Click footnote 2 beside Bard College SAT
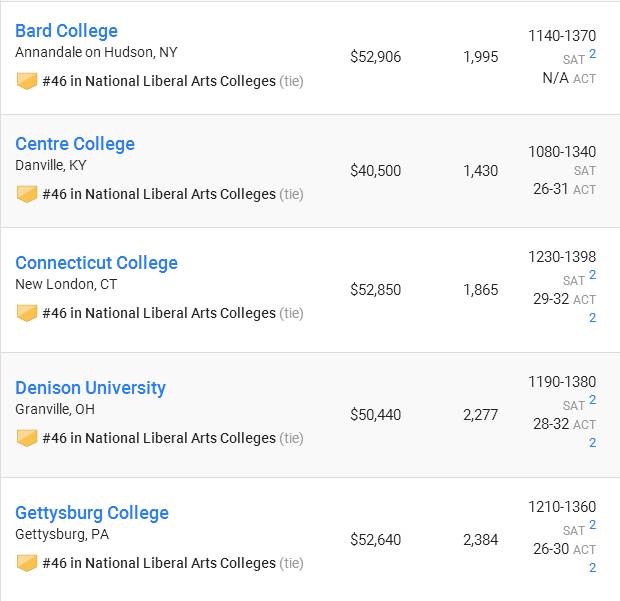Screen dimensions: 620x601 pyautogui.click(x=592, y=53)
